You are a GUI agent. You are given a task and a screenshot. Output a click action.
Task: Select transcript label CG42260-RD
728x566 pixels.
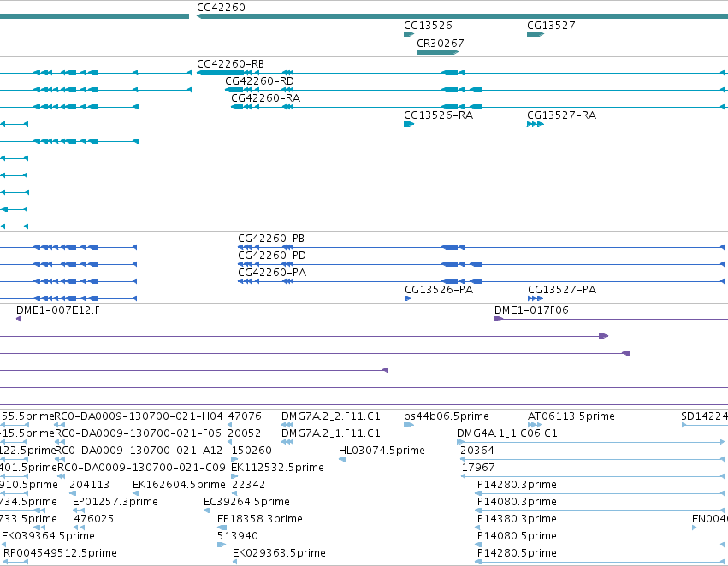click(x=259, y=81)
